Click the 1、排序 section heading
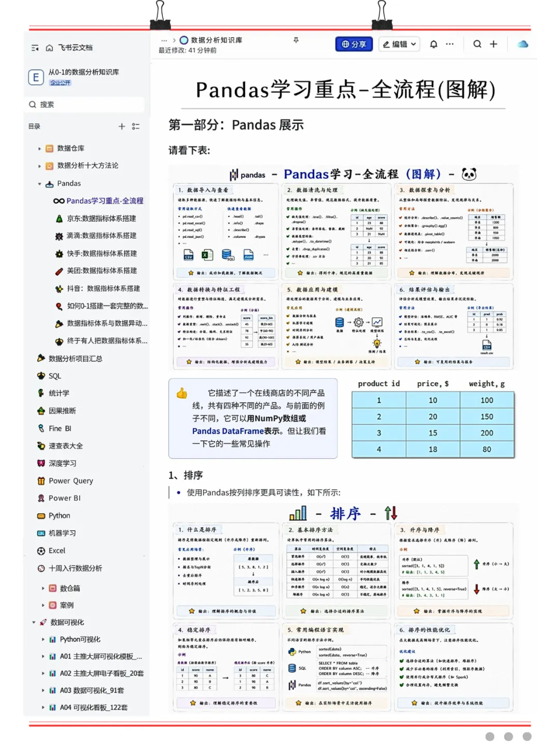 [x=186, y=475]
